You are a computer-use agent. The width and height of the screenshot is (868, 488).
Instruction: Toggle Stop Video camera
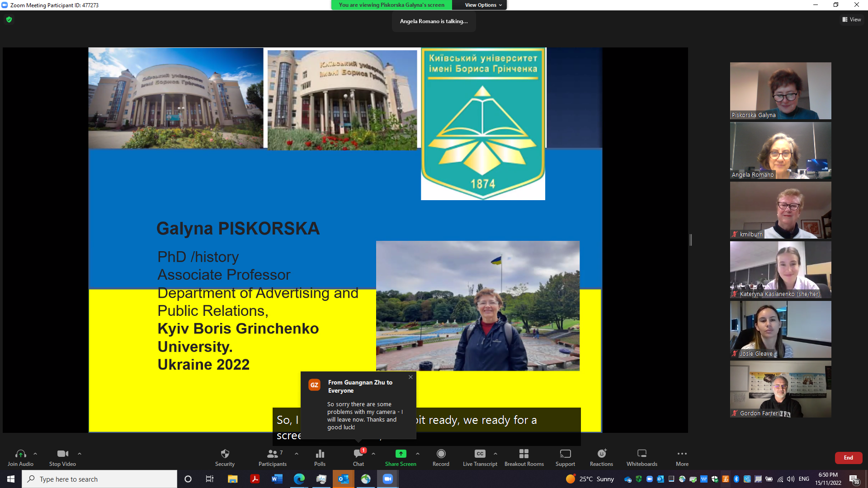pos(62,457)
